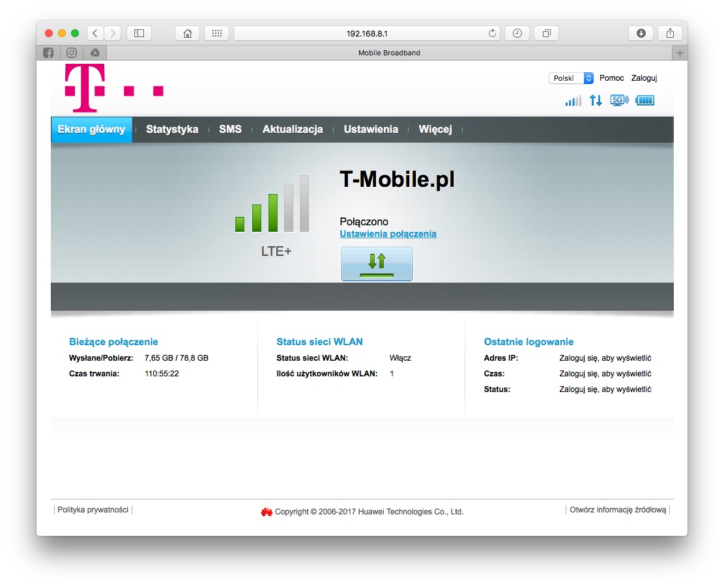Screen dimensions: 724x588
Task: Click the Adres IP login prompt text
Action: [x=605, y=357]
